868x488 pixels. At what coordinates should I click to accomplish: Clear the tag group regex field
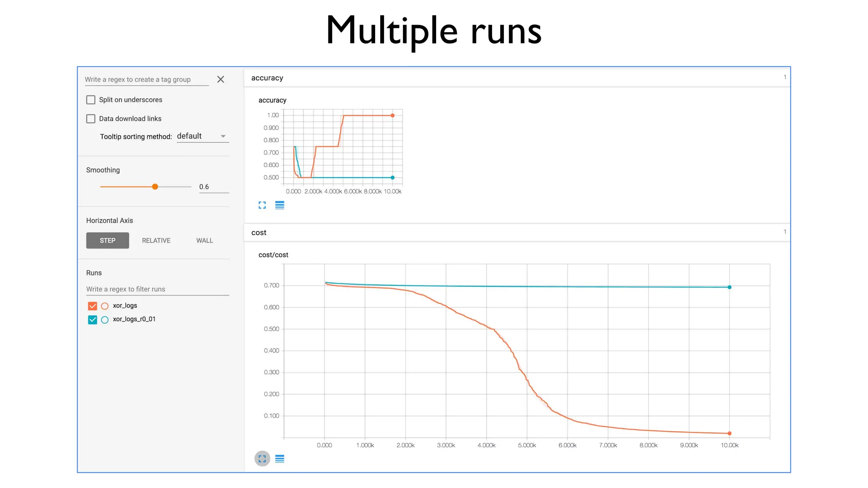(220, 80)
